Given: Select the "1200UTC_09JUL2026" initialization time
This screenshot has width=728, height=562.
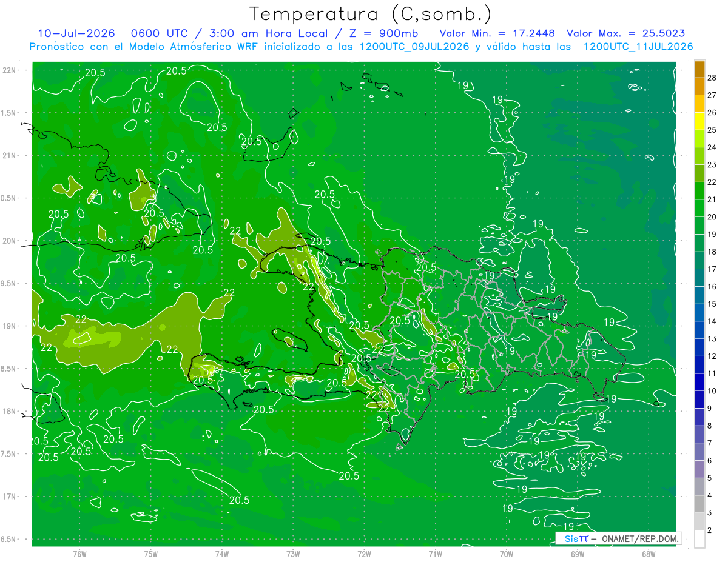Looking at the screenshot, I should (x=414, y=47).
